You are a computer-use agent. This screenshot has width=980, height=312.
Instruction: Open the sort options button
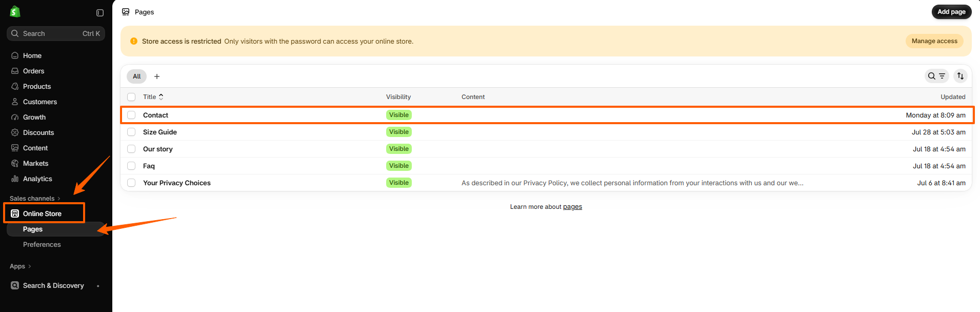point(961,76)
